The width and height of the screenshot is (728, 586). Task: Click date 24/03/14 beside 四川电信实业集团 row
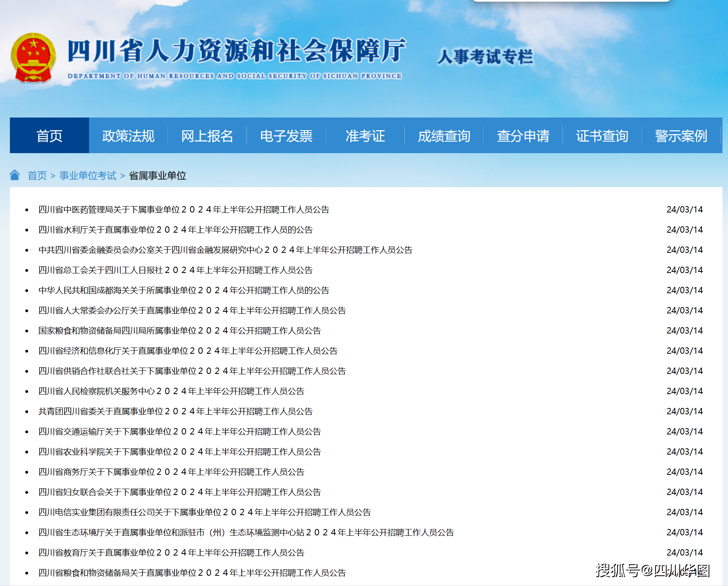click(x=684, y=512)
